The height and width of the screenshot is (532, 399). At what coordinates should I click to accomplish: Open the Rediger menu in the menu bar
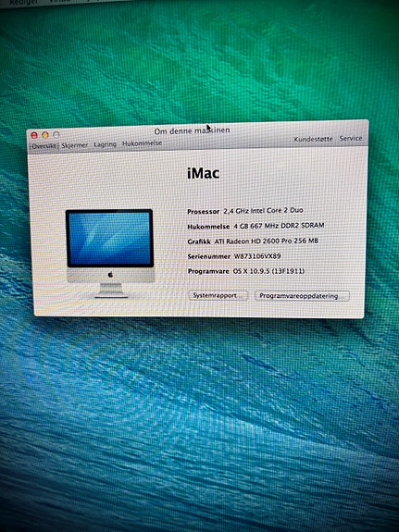click(24, 2)
